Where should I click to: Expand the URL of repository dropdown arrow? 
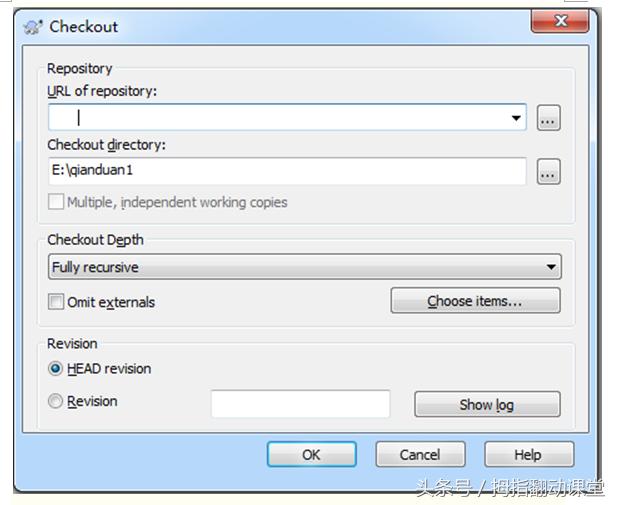516,118
